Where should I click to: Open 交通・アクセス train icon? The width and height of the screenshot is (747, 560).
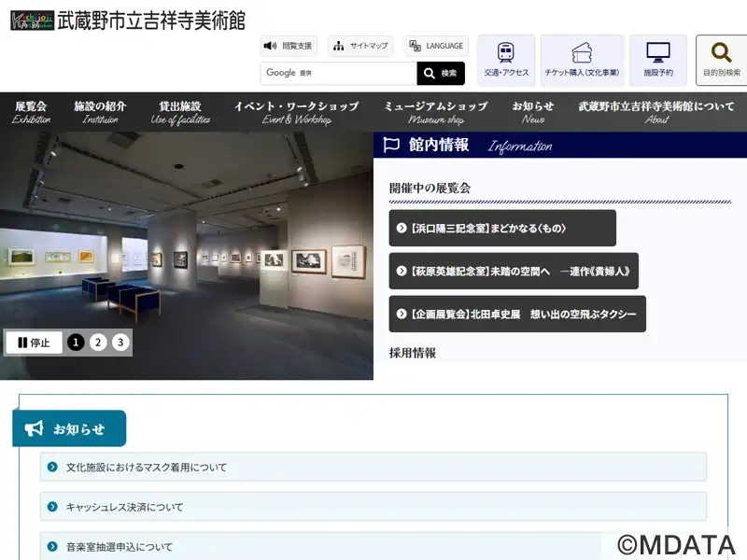(506, 60)
